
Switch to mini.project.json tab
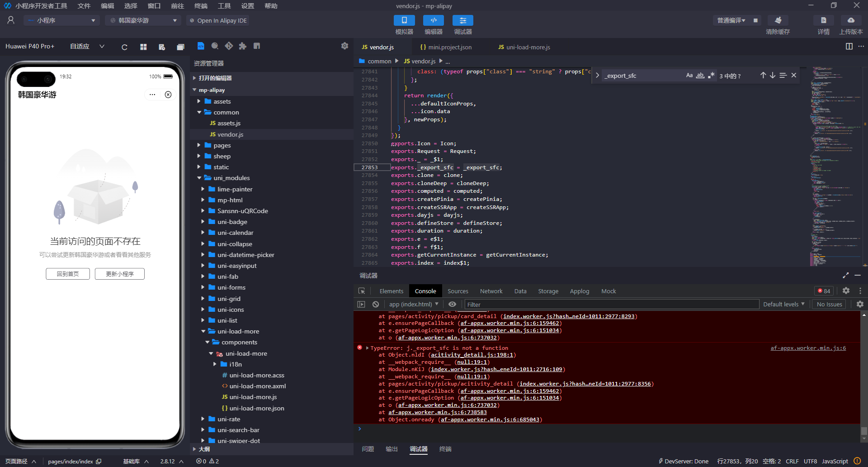pos(446,47)
